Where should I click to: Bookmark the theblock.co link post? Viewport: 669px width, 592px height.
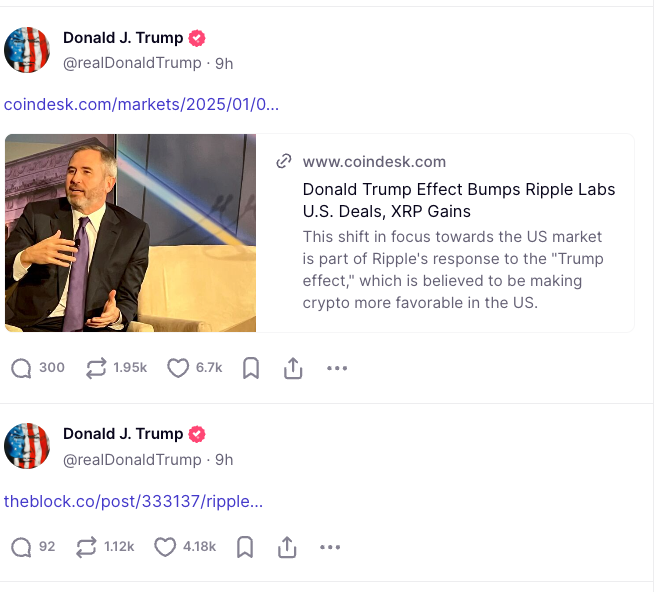click(x=245, y=547)
